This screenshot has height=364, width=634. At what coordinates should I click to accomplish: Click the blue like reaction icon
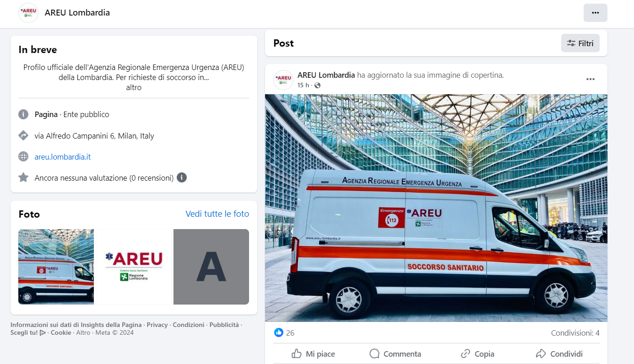278,332
